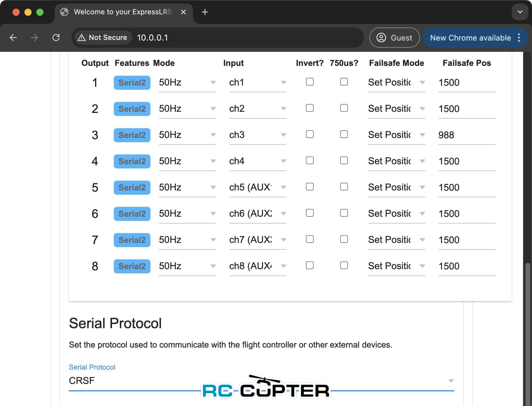Expand the tab search chevron
This screenshot has width=532, height=406.
520,12
